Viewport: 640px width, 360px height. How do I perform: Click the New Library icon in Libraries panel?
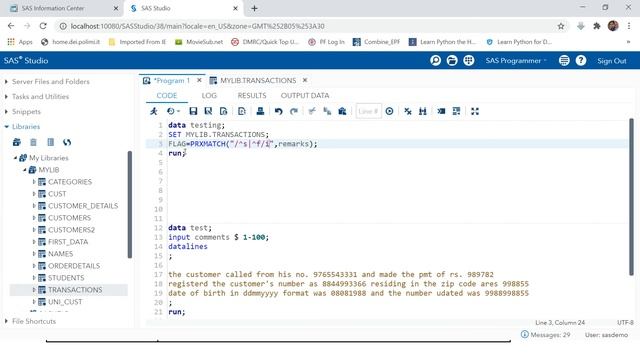(17, 142)
